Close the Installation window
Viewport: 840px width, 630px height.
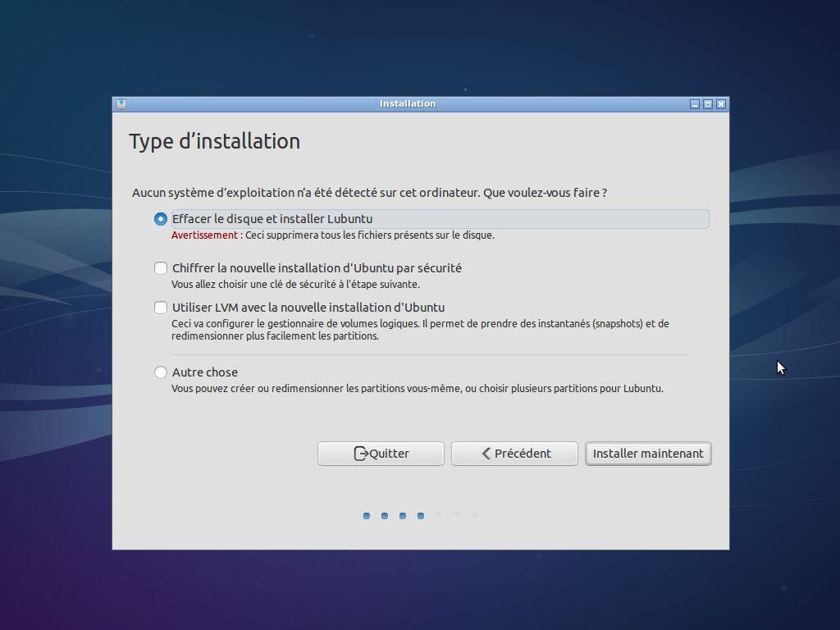(x=721, y=104)
